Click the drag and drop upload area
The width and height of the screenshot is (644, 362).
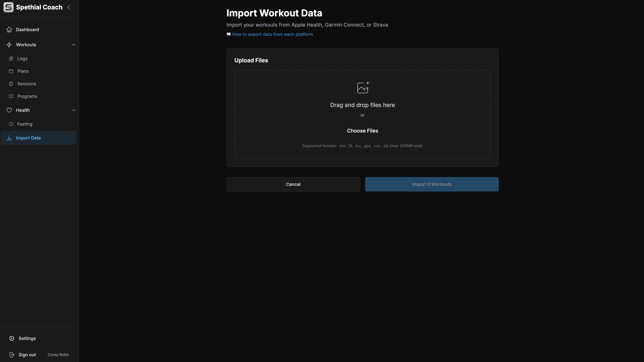click(362, 115)
